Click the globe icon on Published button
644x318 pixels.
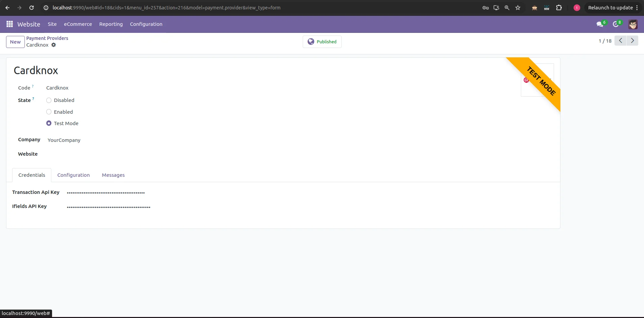click(311, 42)
